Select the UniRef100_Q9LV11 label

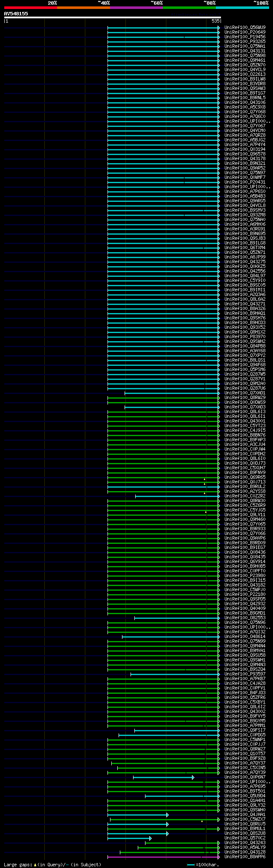coord(245,514)
